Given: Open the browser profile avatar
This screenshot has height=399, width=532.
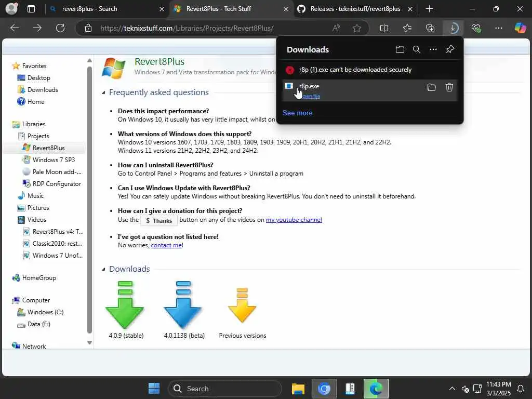Looking at the screenshot, I should [11, 8].
